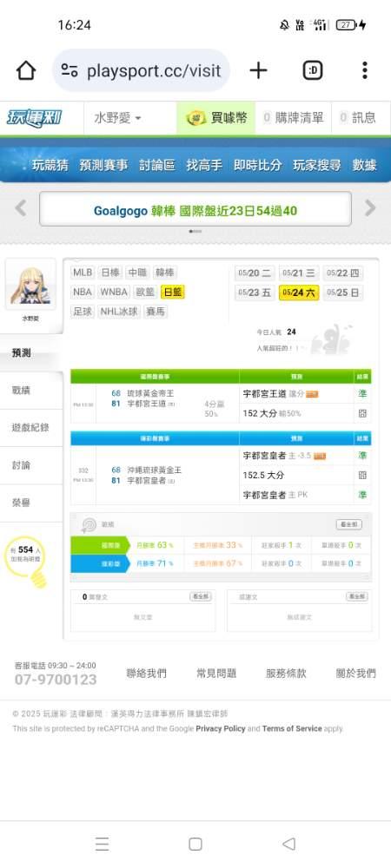Screen dimensions: 391x868
Task: Tap the site info icon in address bar
Action: click(x=70, y=70)
